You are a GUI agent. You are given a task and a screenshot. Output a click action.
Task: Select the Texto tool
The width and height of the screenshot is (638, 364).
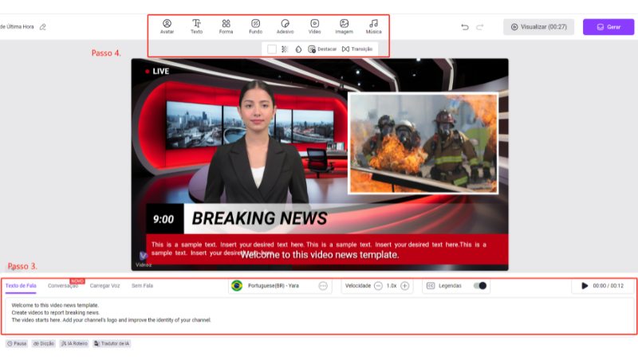click(x=196, y=26)
